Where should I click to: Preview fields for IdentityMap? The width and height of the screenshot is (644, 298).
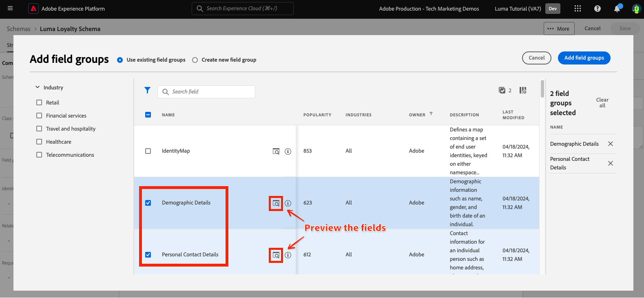[x=276, y=151]
